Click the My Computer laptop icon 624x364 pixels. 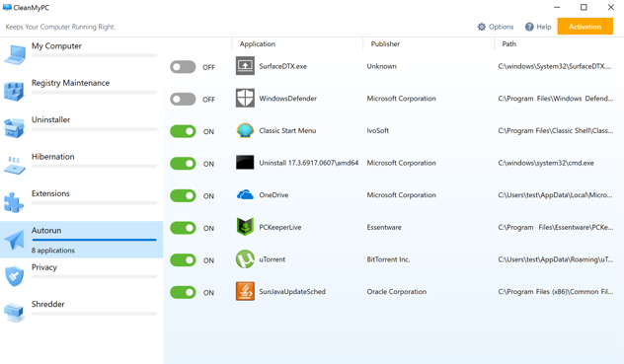pyautogui.click(x=15, y=55)
